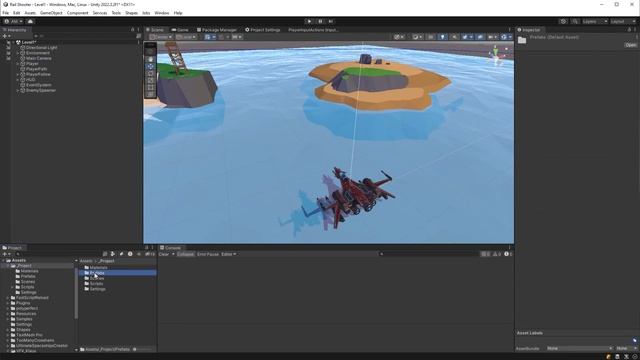
Task: Open the Layout dropdown
Action: [x=623, y=21]
